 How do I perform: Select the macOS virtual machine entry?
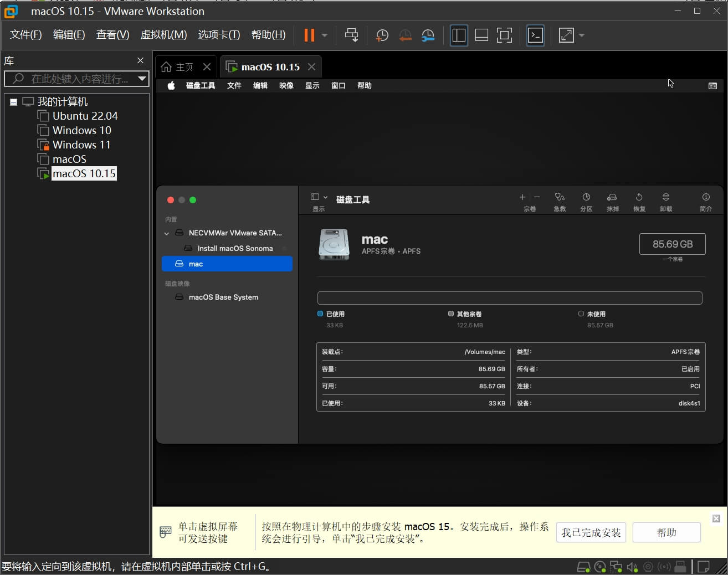pyautogui.click(x=69, y=159)
